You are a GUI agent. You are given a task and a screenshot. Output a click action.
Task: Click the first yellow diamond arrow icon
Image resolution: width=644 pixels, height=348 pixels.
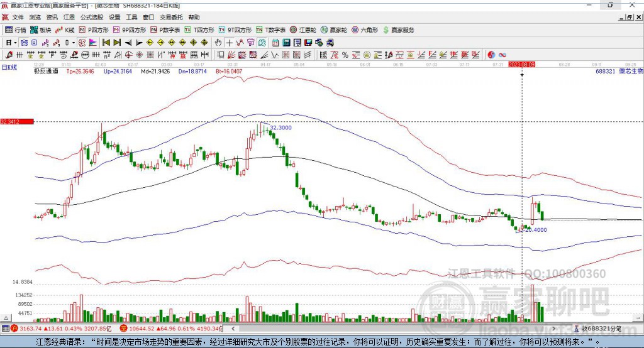150,43
